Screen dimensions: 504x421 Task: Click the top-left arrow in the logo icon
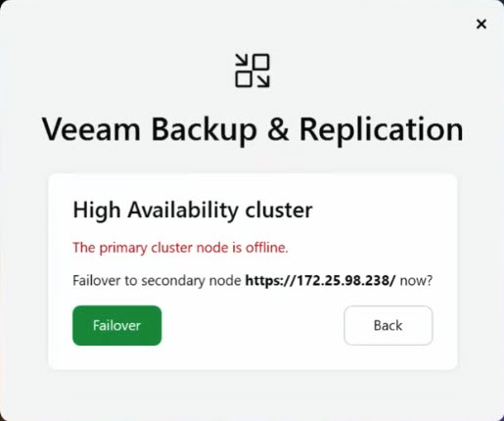242,61
